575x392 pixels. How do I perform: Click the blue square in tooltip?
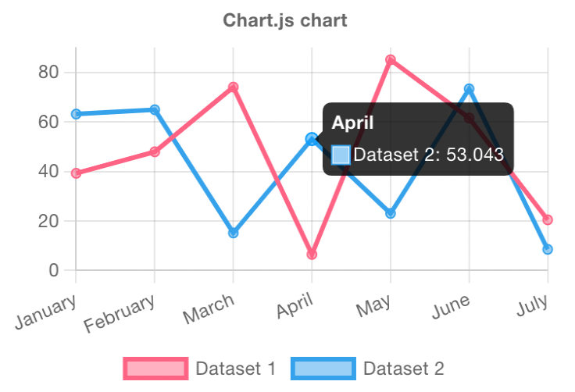tap(341, 155)
